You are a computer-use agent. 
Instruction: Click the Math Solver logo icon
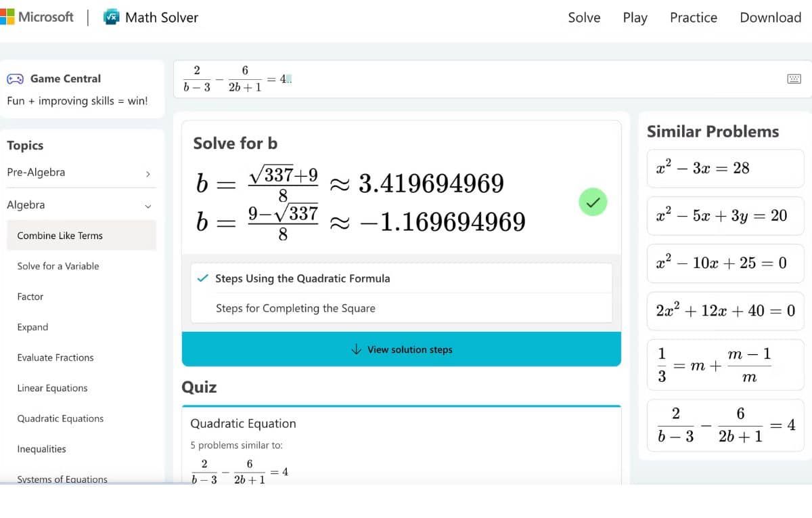pyautogui.click(x=111, y=18)
